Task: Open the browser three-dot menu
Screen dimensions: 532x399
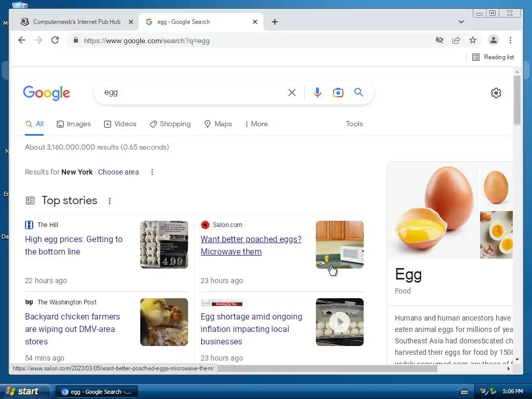Action: click(510, 41)
